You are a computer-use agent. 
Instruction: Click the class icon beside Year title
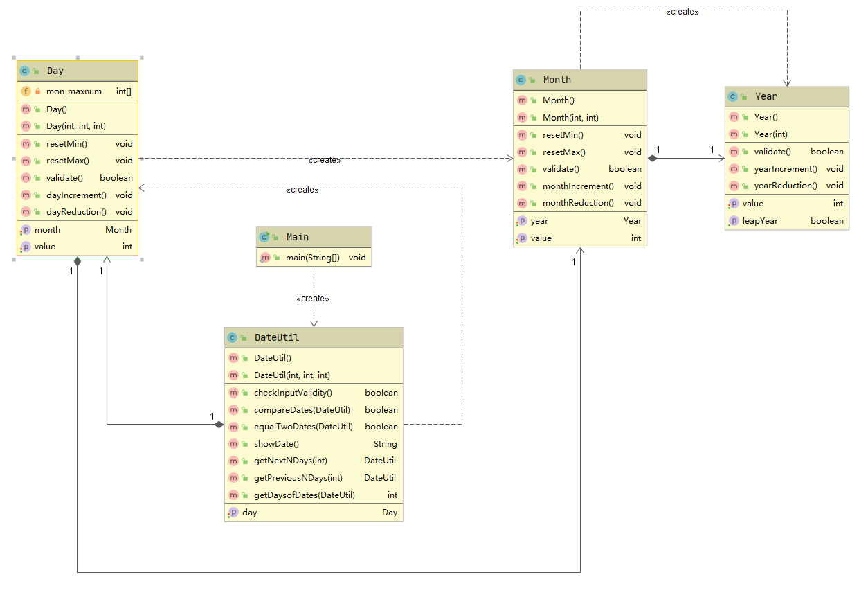[x=733, y=96]
